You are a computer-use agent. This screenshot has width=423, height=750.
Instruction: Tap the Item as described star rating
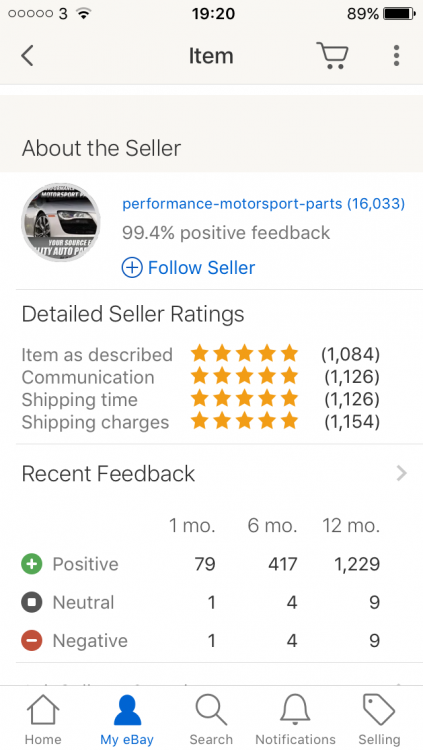click(245, 354)
